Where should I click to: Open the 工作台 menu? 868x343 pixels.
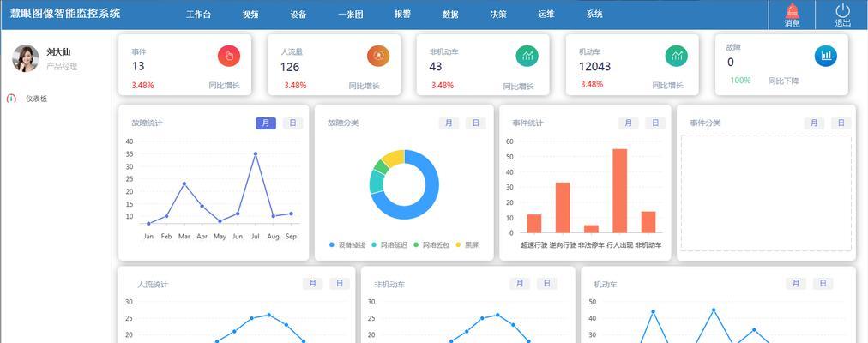click(198, 15)
